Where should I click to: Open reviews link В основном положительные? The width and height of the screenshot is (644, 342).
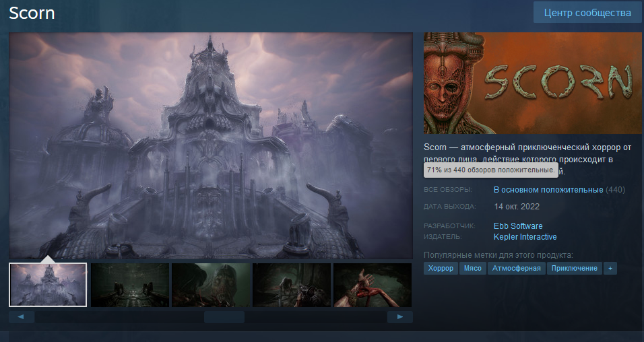[548, 190]
